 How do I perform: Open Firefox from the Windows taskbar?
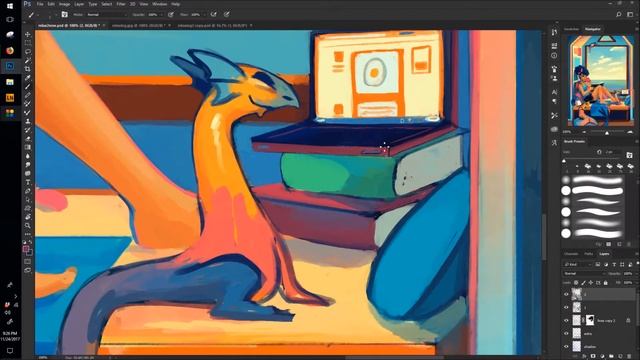point(10,50)
